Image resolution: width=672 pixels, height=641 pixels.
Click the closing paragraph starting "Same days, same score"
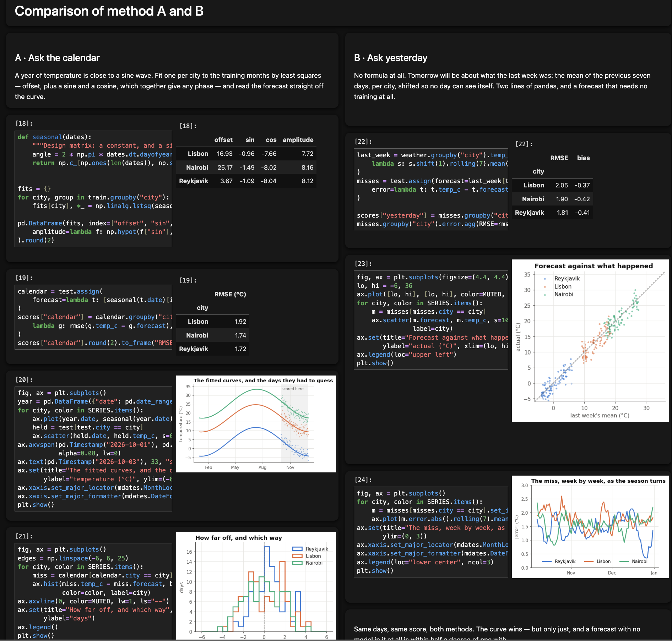point(497,633)
